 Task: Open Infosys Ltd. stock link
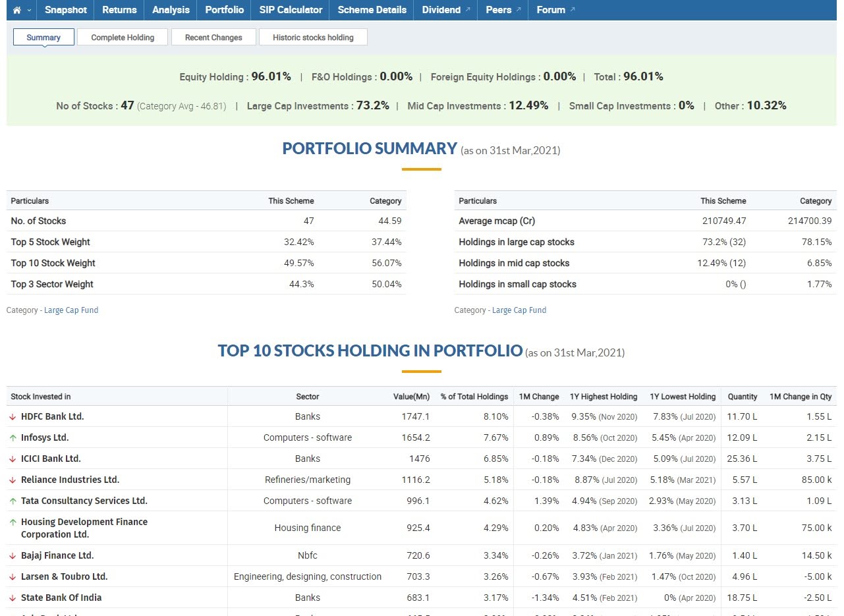pyautogui.click(x=45, y=437)
